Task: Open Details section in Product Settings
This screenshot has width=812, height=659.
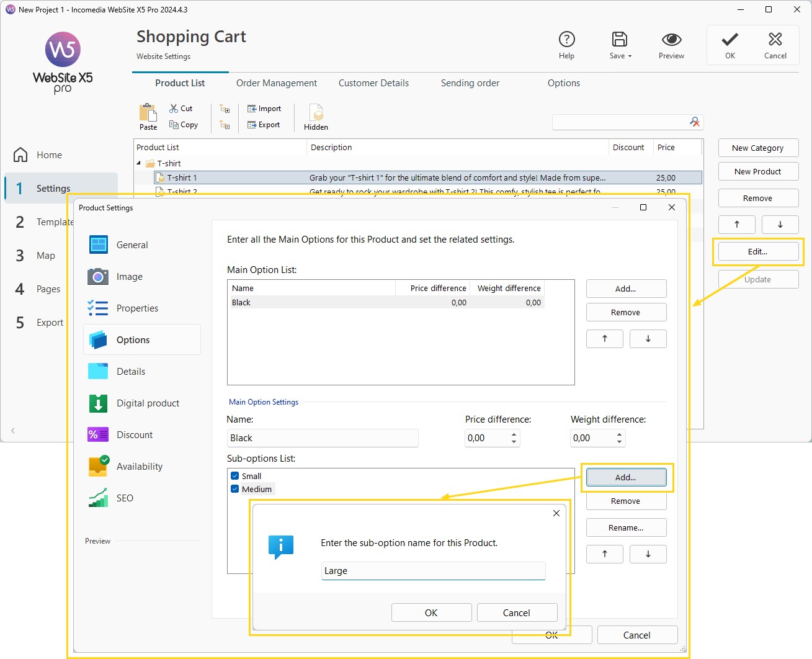Action: (141, 372)
